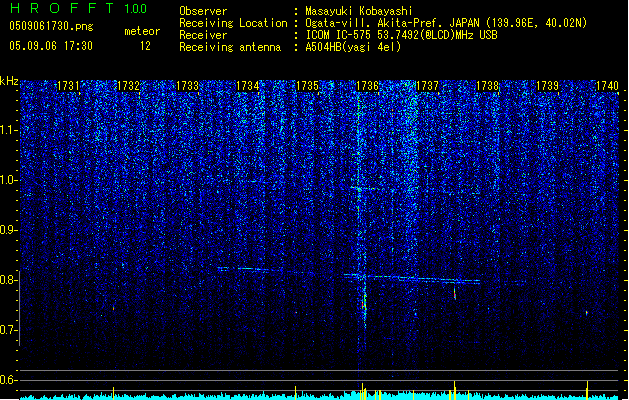629x400 pixels.
Task: Click the A504HB(yagi 4el) antenna text
Action: (x=353, y=47)
